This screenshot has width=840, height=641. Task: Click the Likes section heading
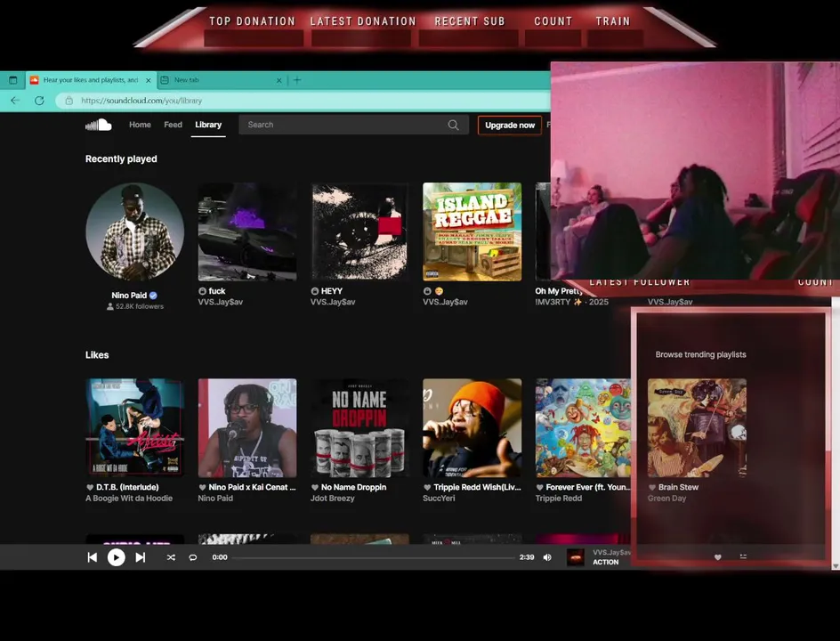click(97, 355)
